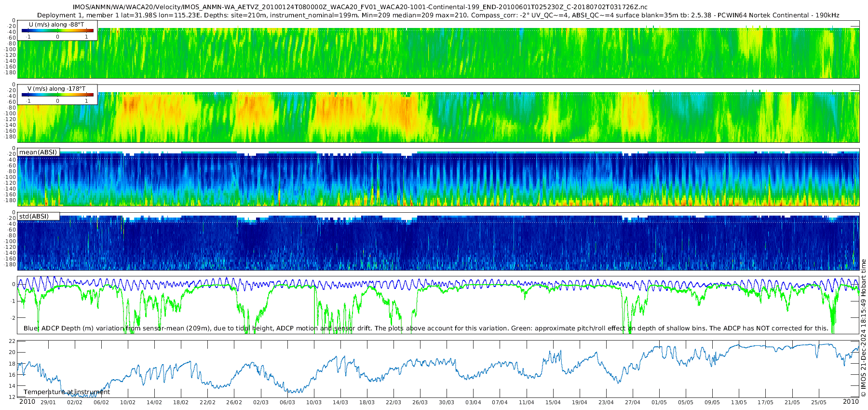
Task: Click the ADCP depth variation description text
Action: 426,328
